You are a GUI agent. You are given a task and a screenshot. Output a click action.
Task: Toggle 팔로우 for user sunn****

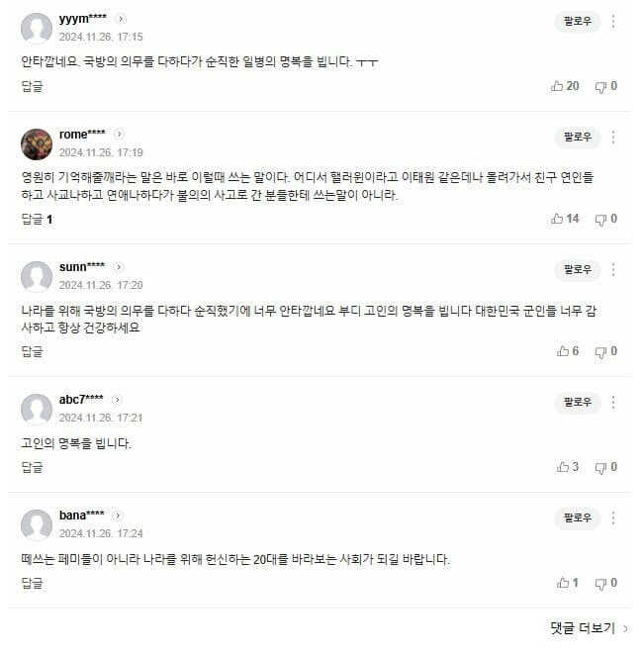click(x=577, y=269)
